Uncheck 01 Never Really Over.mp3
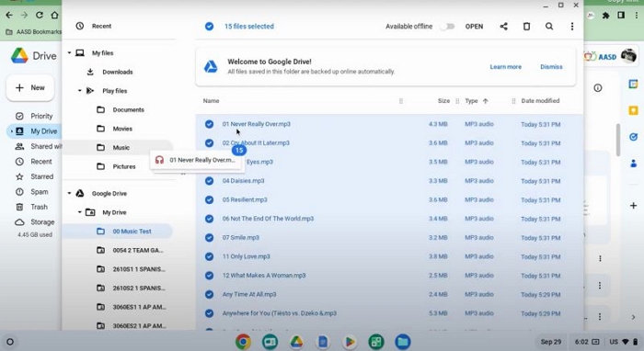Image resolution: width=644 pixels, height=351 pixels. click(209, 124)
